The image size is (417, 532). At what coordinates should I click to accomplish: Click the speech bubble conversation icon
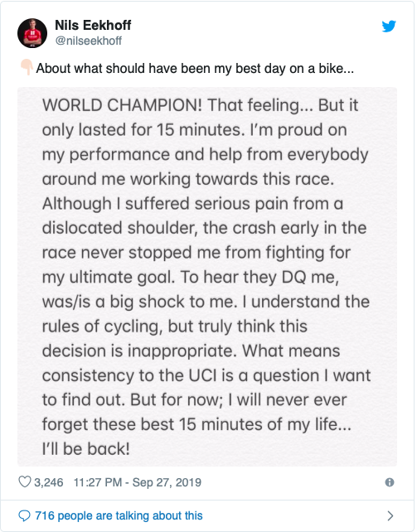point(24,515)
